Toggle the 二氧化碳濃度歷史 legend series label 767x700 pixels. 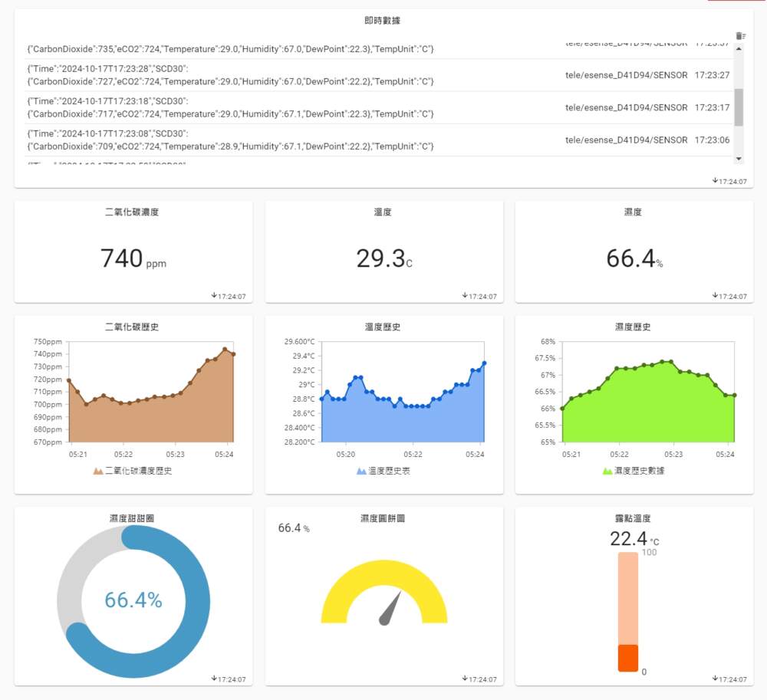coord(138,471)
